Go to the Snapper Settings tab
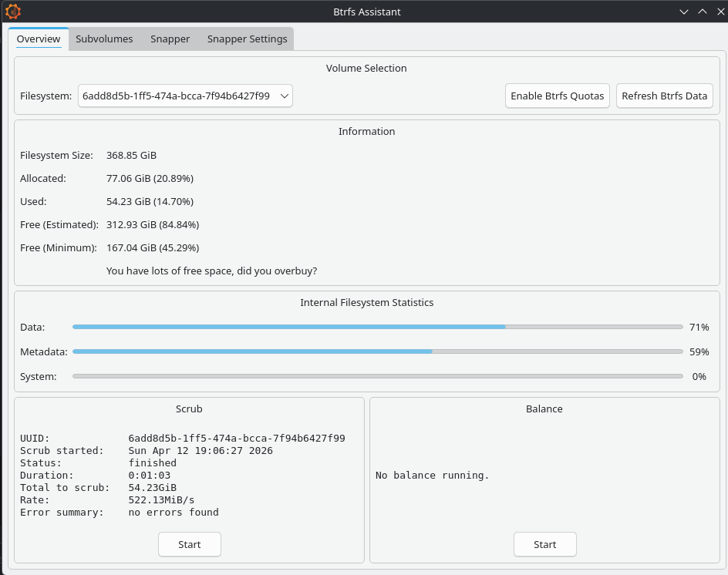This screenshot has width=728, height=575. [x=247, y=39]
